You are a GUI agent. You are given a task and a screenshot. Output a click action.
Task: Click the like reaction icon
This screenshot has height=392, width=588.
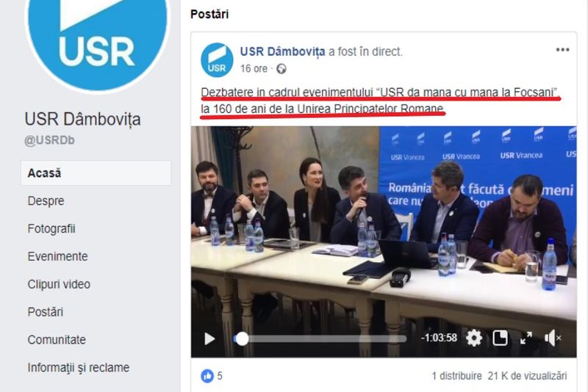pyautogui.click(x=207, y=376)
